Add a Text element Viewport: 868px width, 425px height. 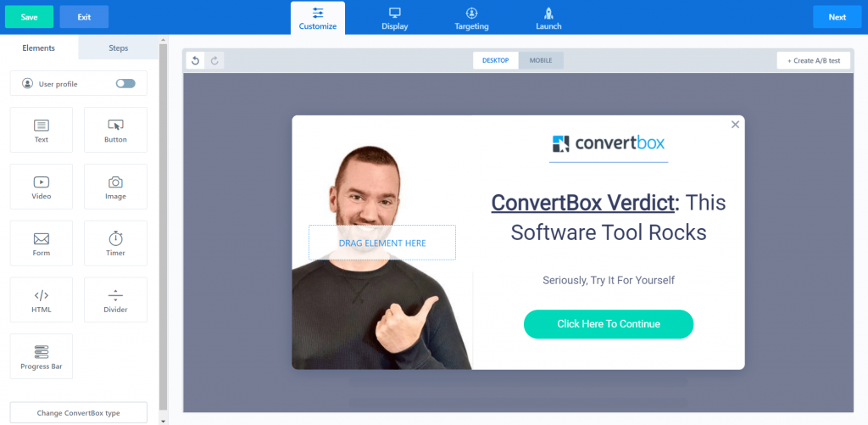click(x=42, y=130)
